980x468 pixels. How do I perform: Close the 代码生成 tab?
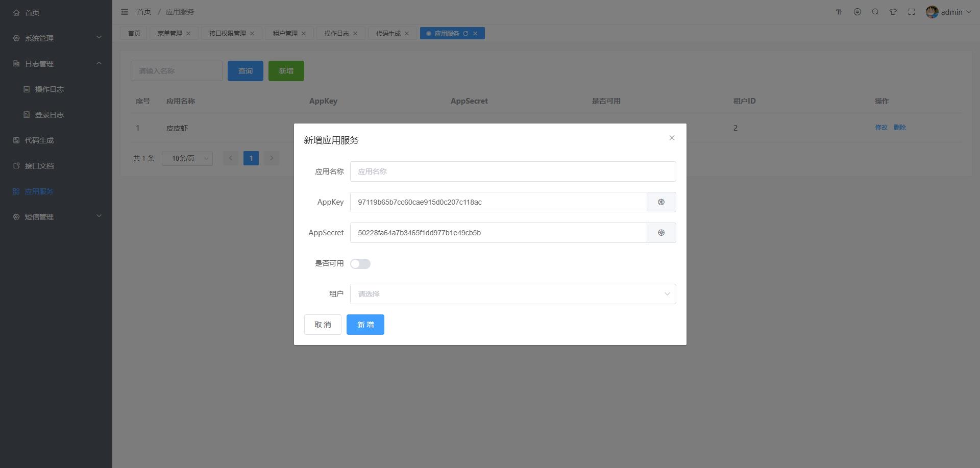(x=407, y=34)
